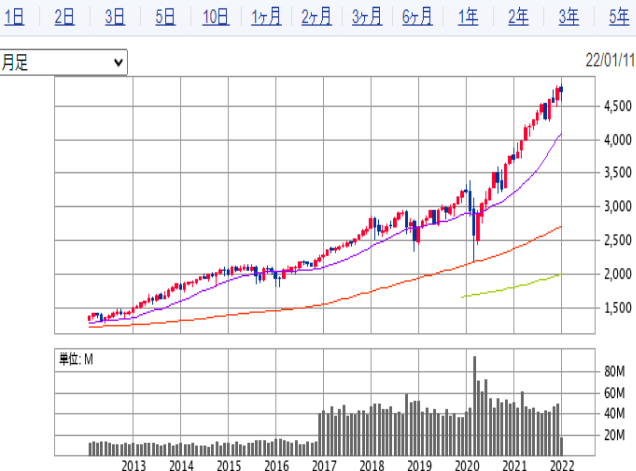Click the 4,500 price axis label
Screen dimensions: 636x471
pyautogui.click(x=617, y=106)
